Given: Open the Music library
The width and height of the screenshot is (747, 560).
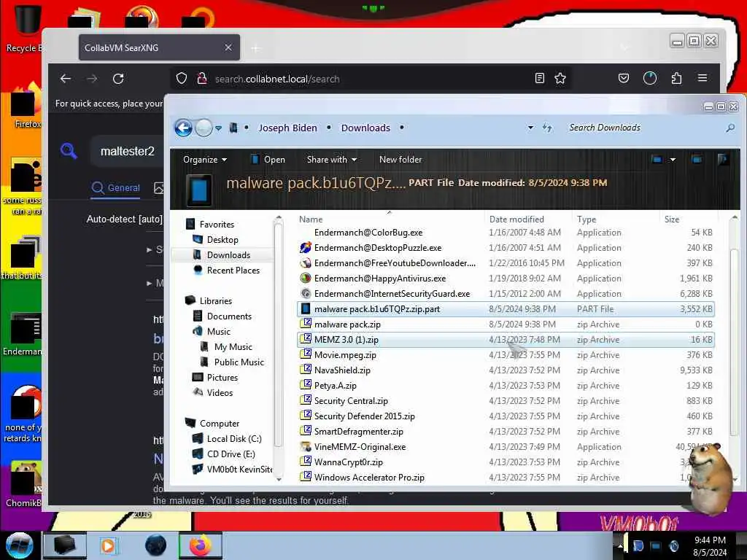Looking at the screenshot, I should [x=219, y=332].
